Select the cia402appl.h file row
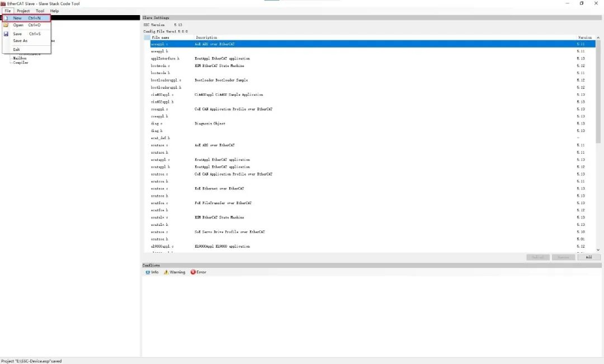 [x=372, y=102]
